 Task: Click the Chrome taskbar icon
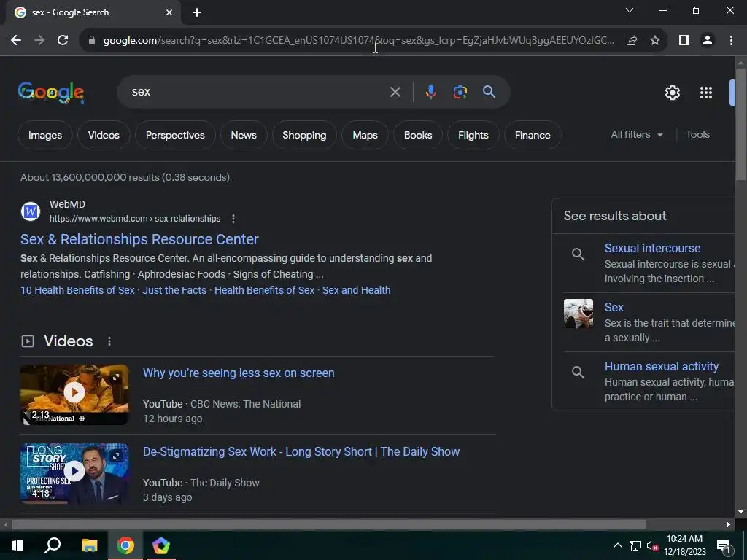125,545
